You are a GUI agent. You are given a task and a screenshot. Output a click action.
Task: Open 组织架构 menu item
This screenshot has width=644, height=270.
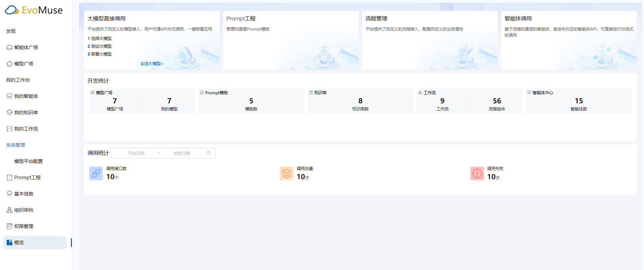(x=35, y=210)
